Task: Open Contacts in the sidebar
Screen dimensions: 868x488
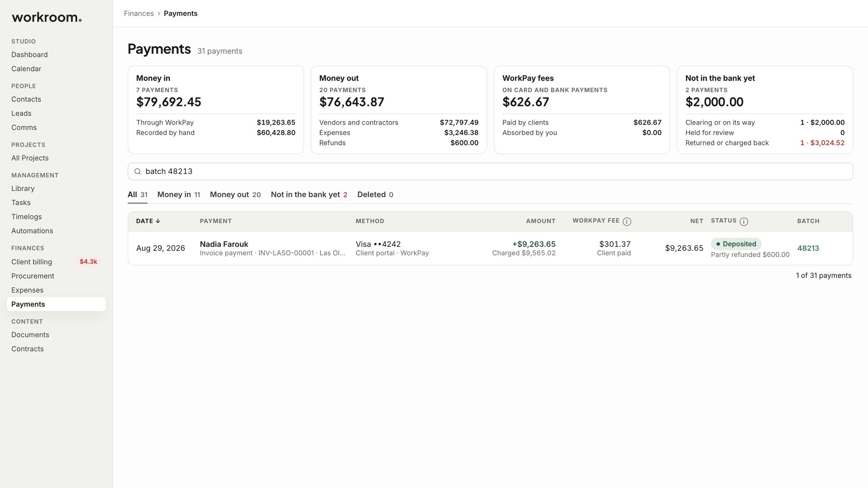Action: (x=26, y=99)
